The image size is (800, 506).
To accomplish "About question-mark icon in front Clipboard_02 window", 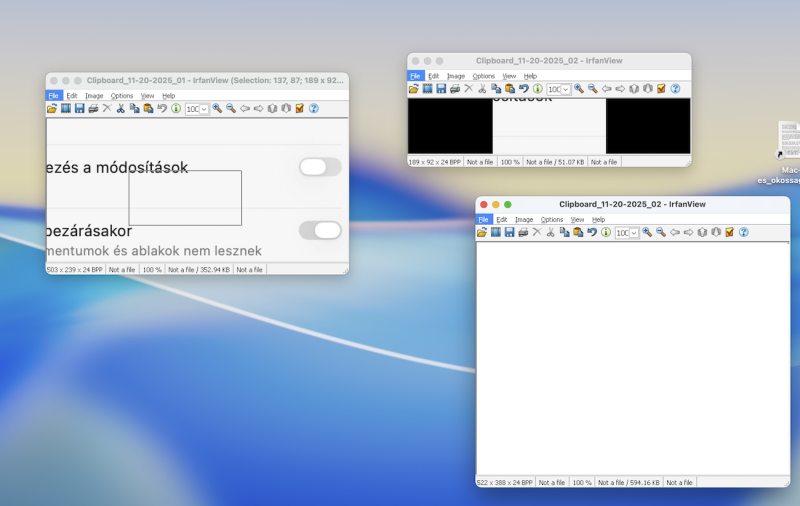I will (744, 232).
